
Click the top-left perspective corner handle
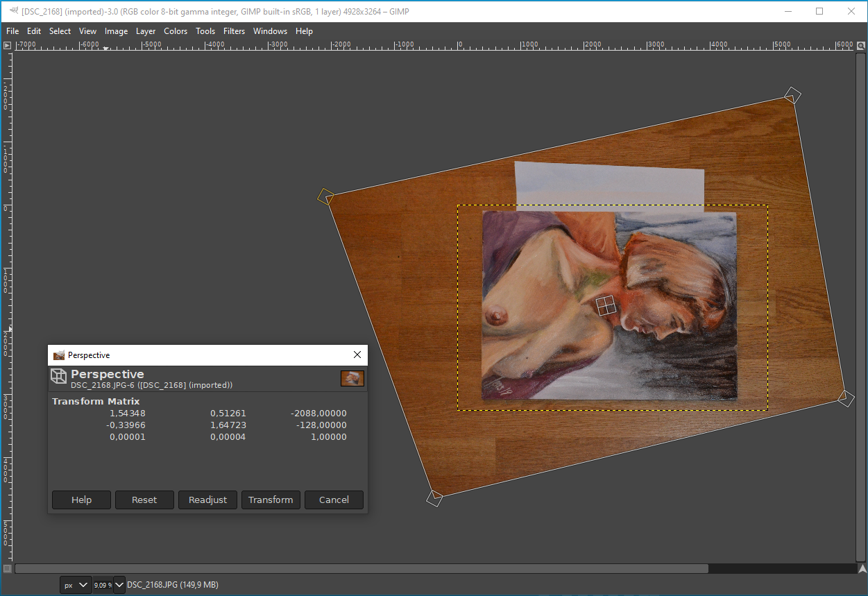point(325,197)
